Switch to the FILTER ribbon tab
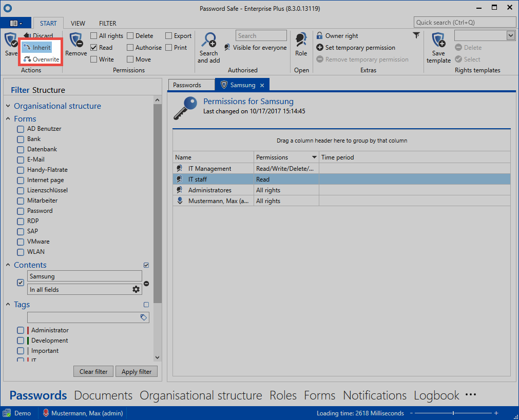 [x=108, y=24]
